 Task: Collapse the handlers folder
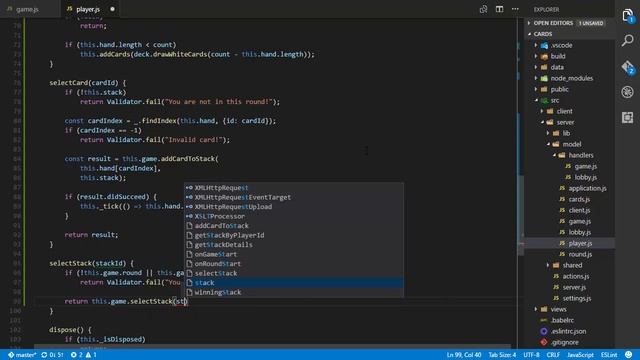click(581, 156)
